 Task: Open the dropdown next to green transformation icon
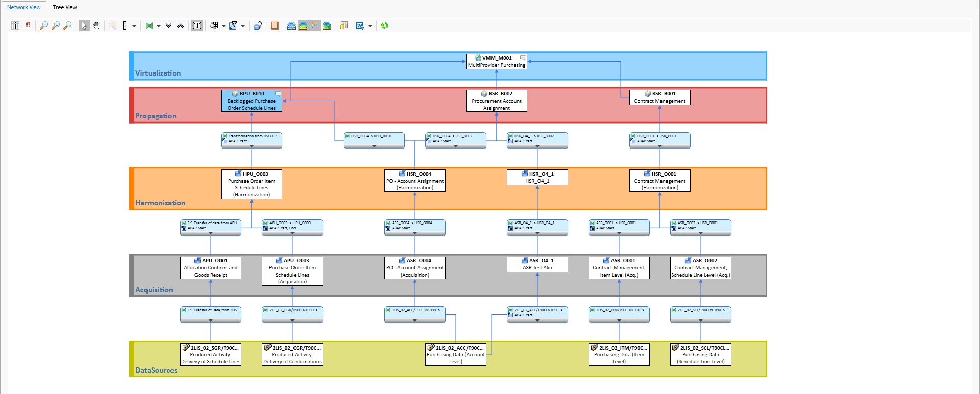click(x=159, y=26)
